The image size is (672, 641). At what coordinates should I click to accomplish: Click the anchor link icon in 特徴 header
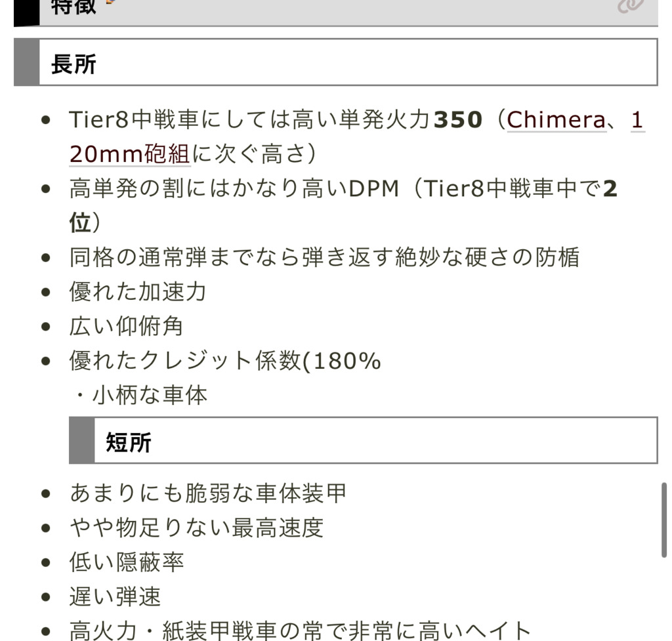click(x=630, y=5)
